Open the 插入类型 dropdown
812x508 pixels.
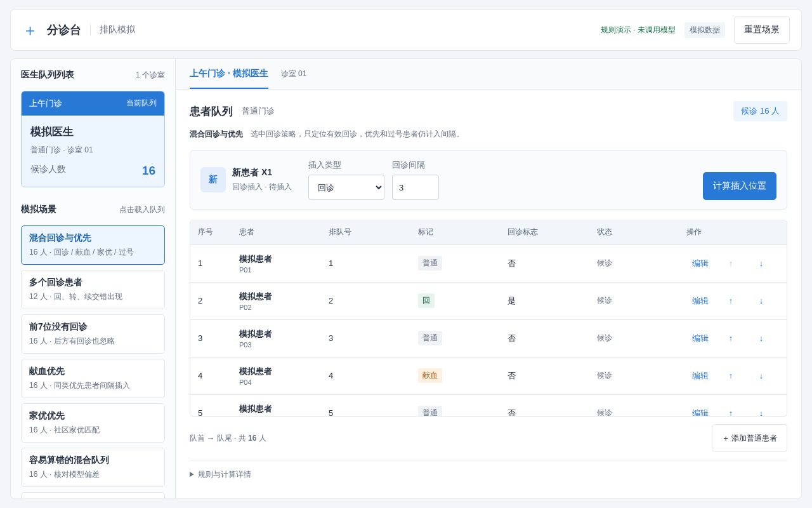point(346,187)
